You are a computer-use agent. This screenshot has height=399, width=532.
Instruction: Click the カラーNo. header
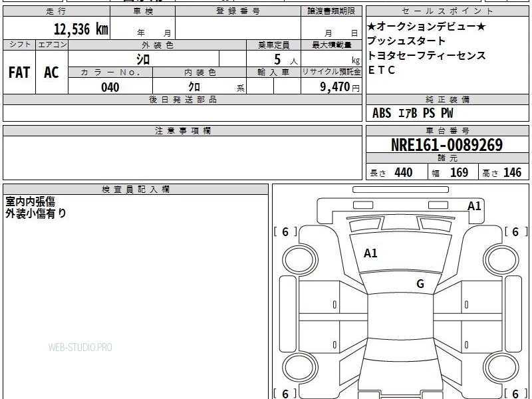(110, 72)
